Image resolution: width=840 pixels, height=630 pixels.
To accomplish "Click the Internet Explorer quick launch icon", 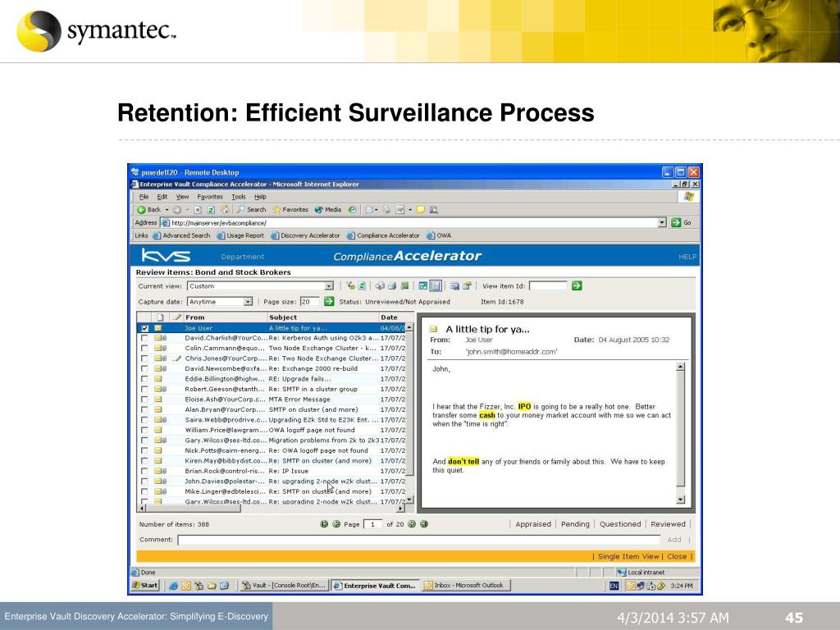I will pos(174,586).
